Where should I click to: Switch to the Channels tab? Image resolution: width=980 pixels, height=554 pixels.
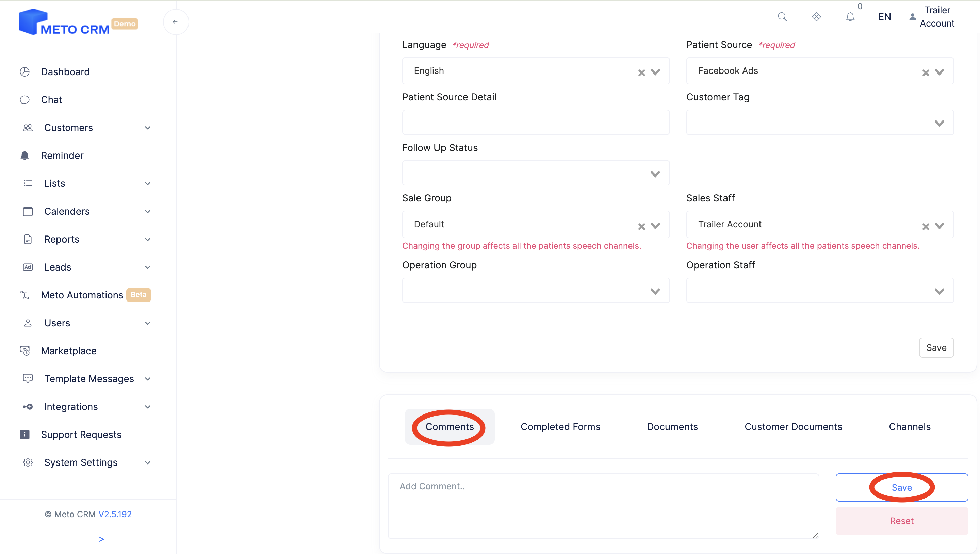[x=910, y=427]
